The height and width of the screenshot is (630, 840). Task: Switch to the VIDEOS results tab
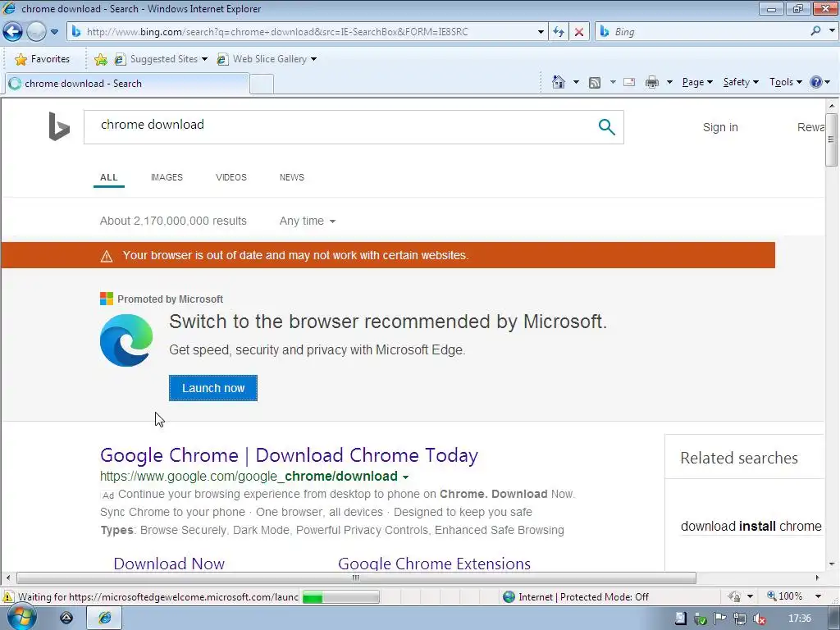(x=231, y=177)
